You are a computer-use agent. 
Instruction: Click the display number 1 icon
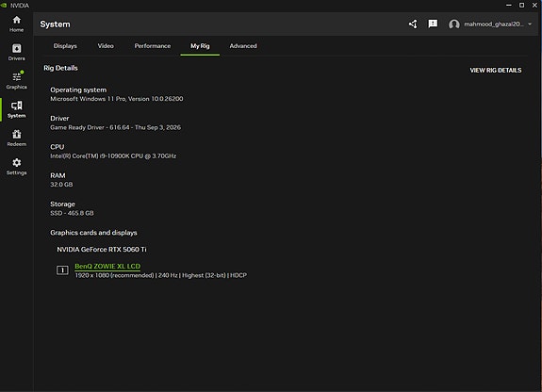tap(62, 270)
